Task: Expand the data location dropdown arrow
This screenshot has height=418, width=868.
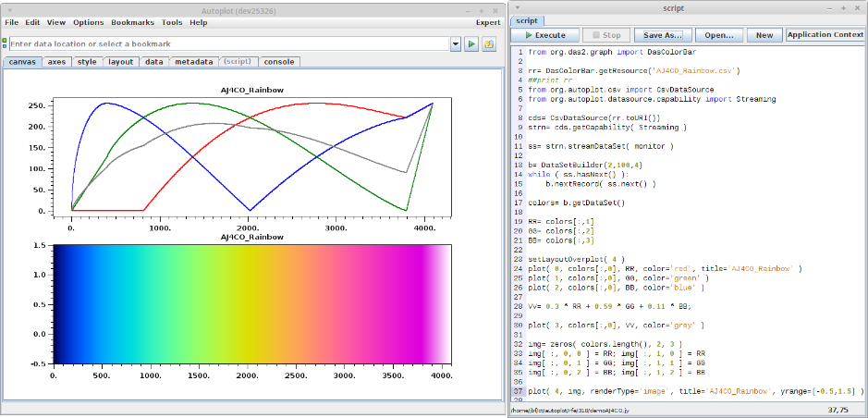Action: [x=456, y=43]
